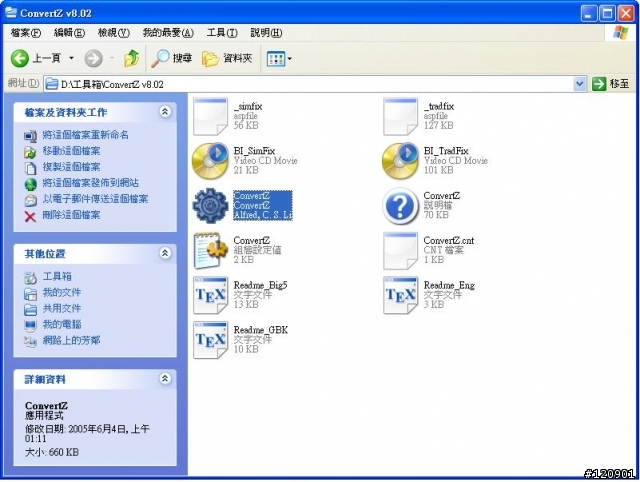640x482 pixels.
Task: Open the Favorites (我的最愛) menu
Action: click(x=168, y=33)
